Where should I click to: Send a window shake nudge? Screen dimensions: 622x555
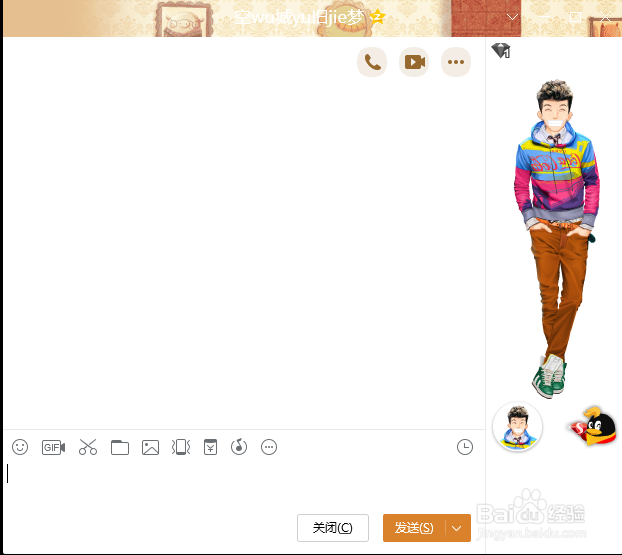tap(181, 447)
